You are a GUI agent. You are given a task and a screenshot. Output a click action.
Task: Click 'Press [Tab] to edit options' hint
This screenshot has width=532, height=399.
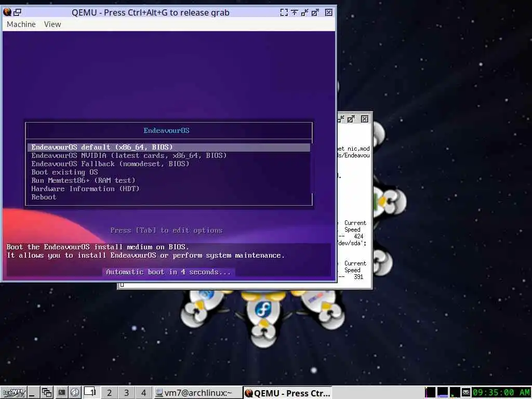coord(166,230)
